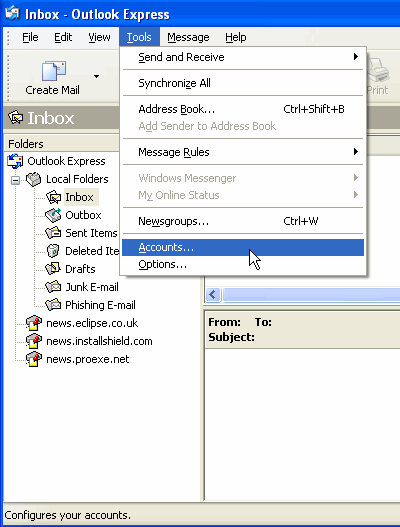This screenshot has width=400, height=527.
Task: Open the File menu
Action: pyautogui.click(x=30, y=37)
